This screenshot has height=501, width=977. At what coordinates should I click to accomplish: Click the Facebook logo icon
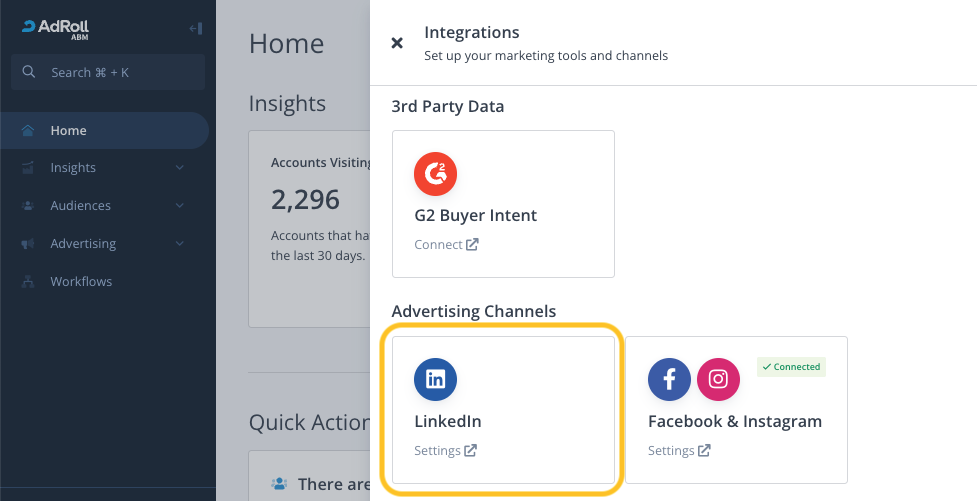click(x=669, y=379)
